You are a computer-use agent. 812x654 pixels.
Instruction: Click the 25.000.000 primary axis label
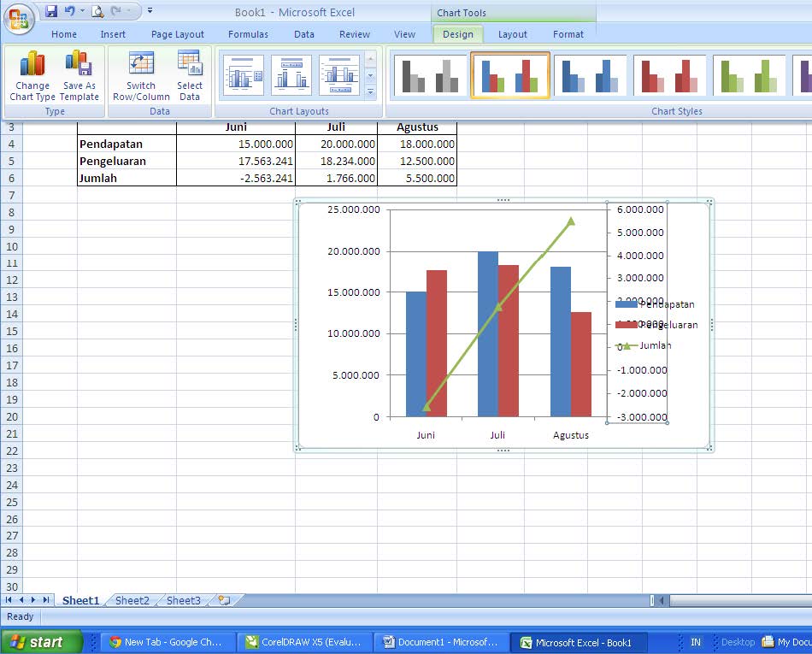pos(354,209)
